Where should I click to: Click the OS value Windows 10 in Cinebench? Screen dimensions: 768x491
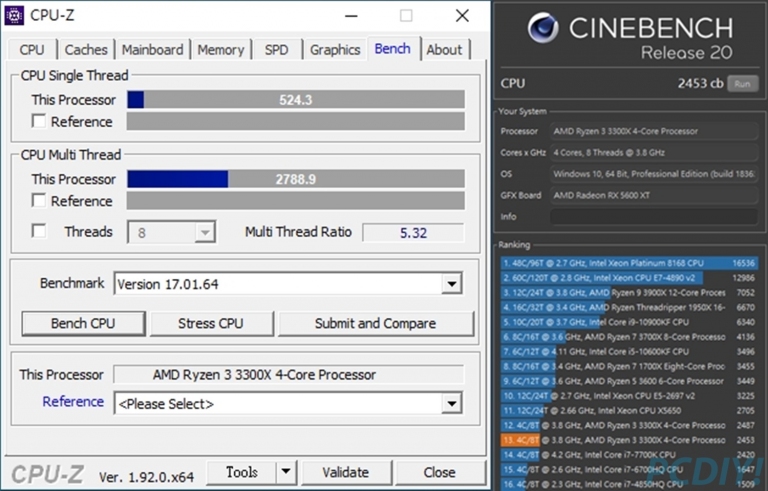tap(654, 174)
